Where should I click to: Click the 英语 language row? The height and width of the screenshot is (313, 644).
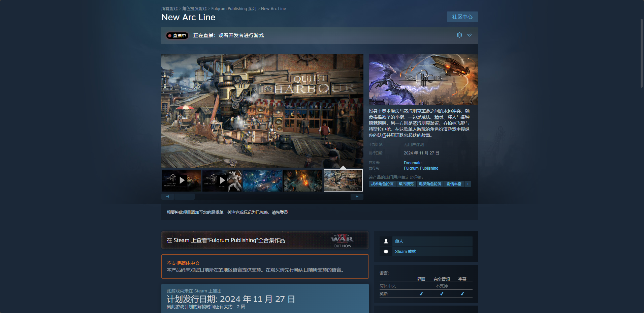pos(426,294)
